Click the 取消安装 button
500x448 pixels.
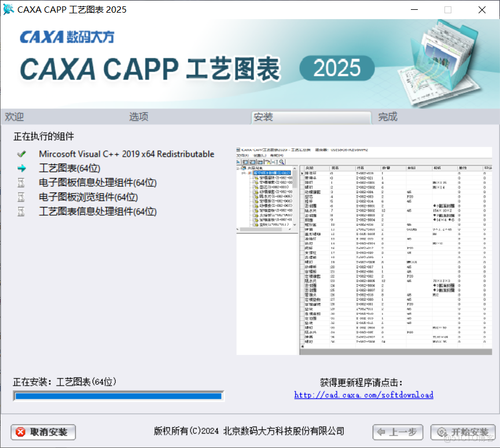coord(43,432)
